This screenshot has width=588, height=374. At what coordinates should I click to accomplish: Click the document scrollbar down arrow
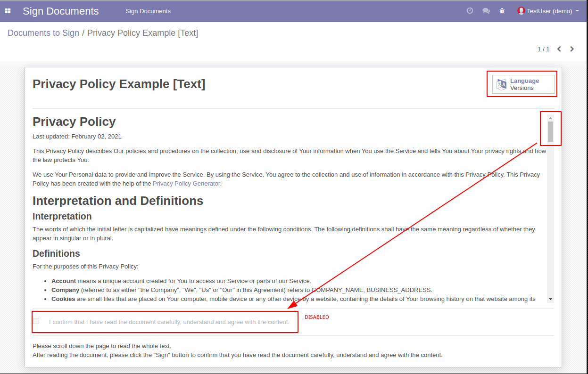coord(550,299)
